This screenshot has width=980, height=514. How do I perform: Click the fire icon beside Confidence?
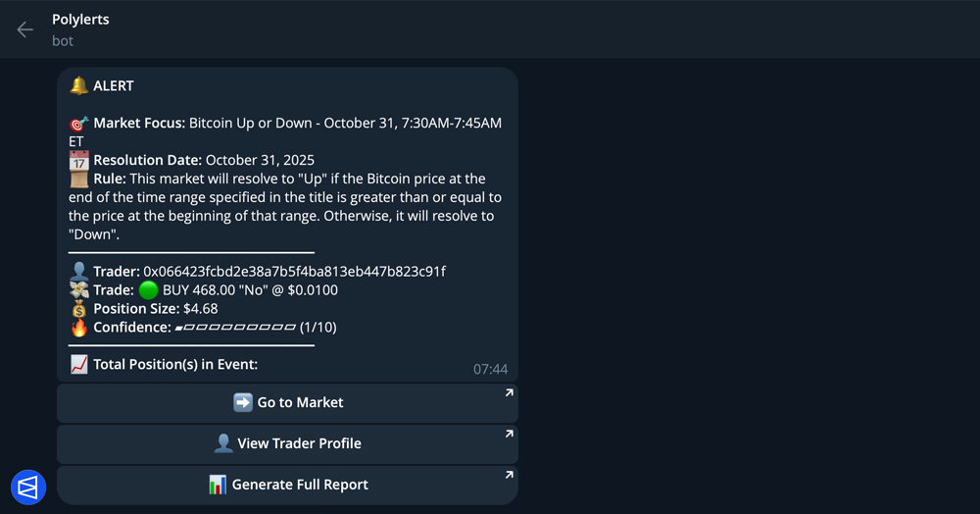point(79,327)
